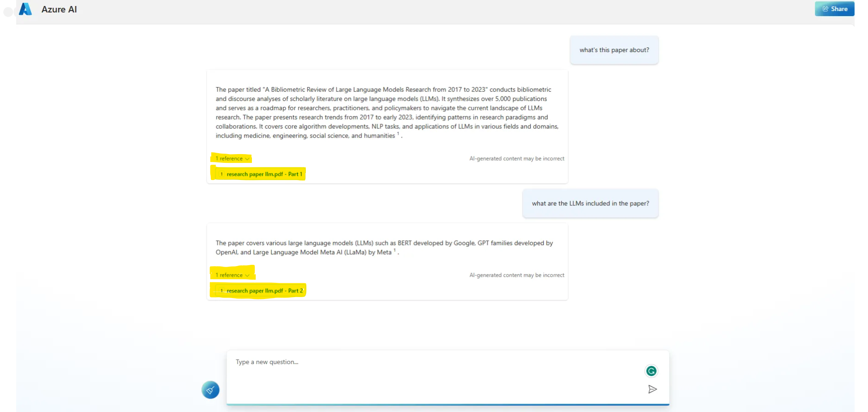868x412 pixels.
Task: Click 'AI-generated content may be incorrect' under first answer
Action: point(517,159)
